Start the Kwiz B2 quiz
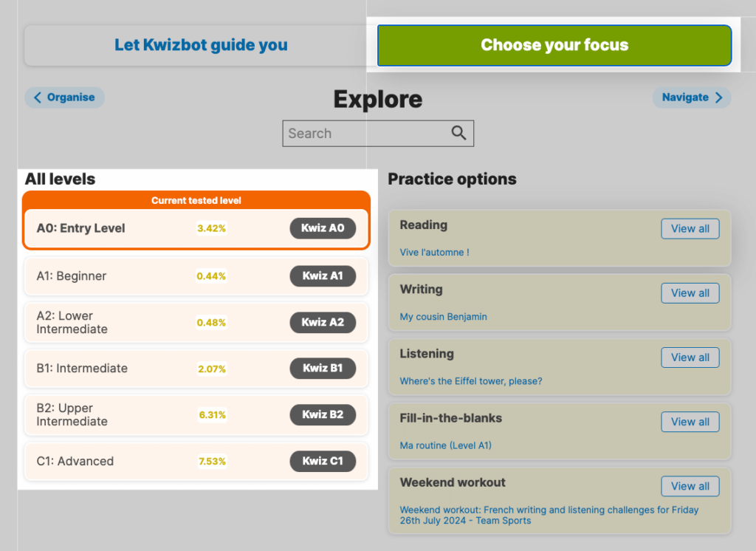 pos(323,415)
